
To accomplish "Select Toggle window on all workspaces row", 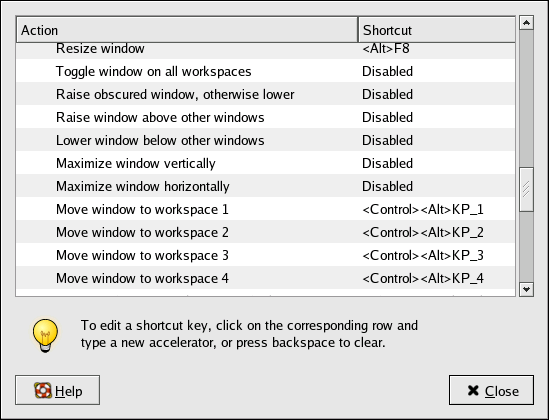I will pos(265,71).
